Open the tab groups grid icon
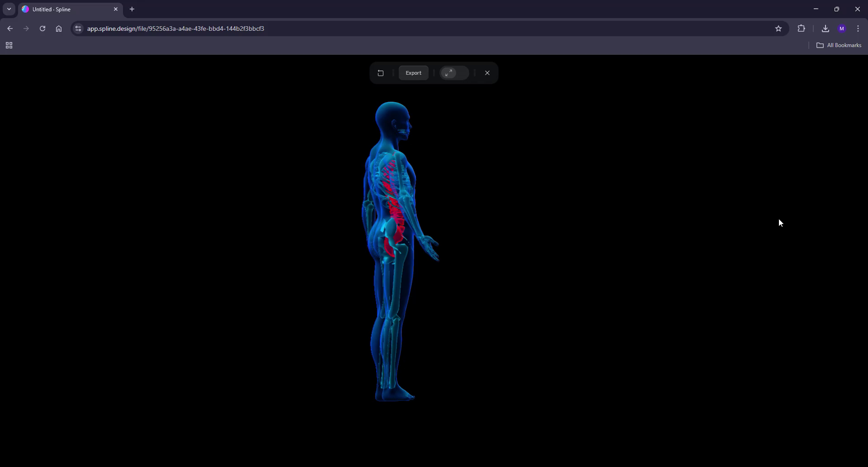 [9, 45]
